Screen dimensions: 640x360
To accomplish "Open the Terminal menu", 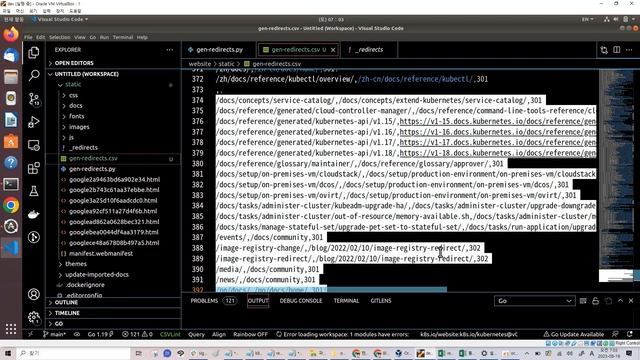I will tap(123, 37).
